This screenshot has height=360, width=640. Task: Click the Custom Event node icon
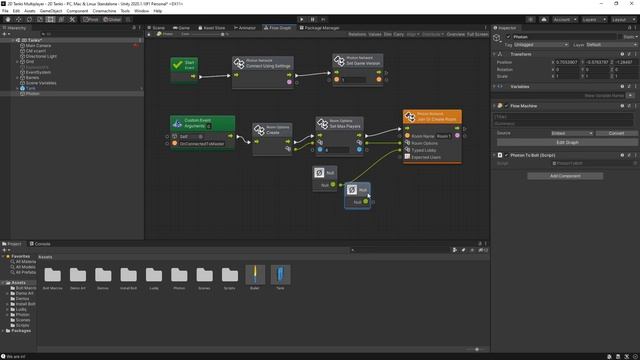177,123
